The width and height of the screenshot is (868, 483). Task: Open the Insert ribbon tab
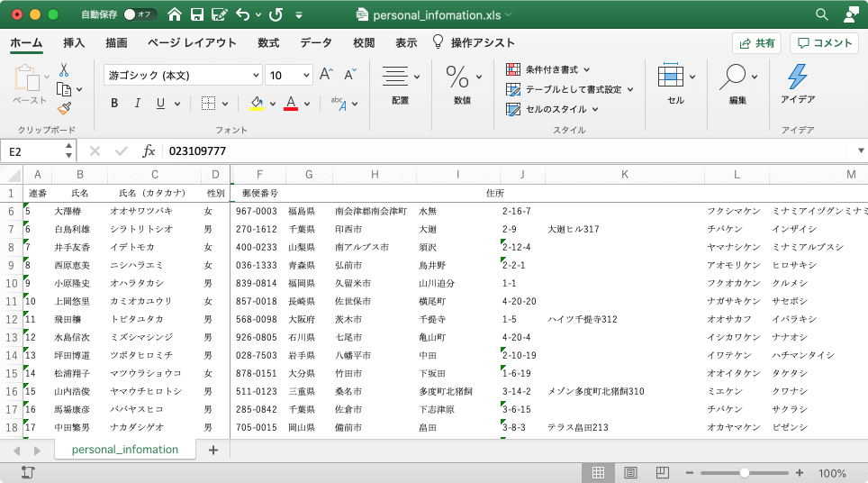[74, 42]
